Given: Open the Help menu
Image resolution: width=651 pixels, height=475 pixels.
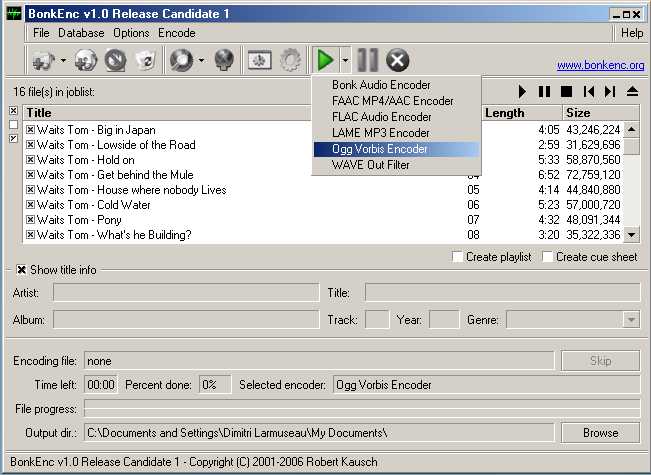Looking at the screenshot, I should coord(632,33).
